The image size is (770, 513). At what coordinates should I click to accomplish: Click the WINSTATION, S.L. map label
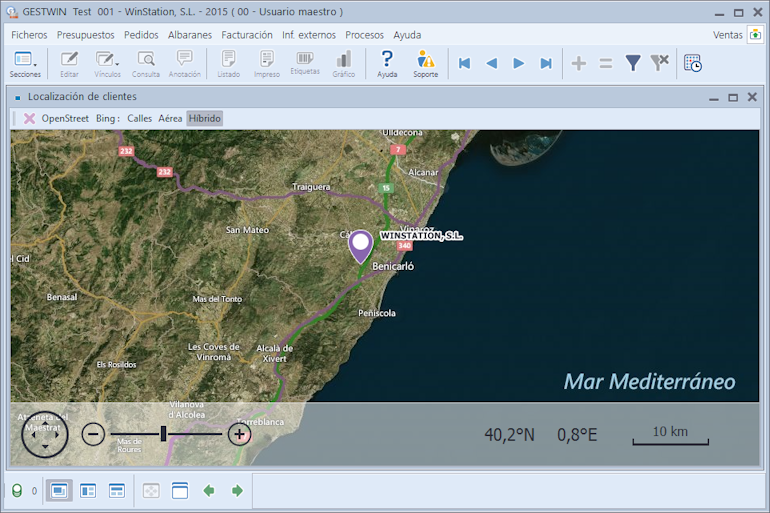[421, 236]
